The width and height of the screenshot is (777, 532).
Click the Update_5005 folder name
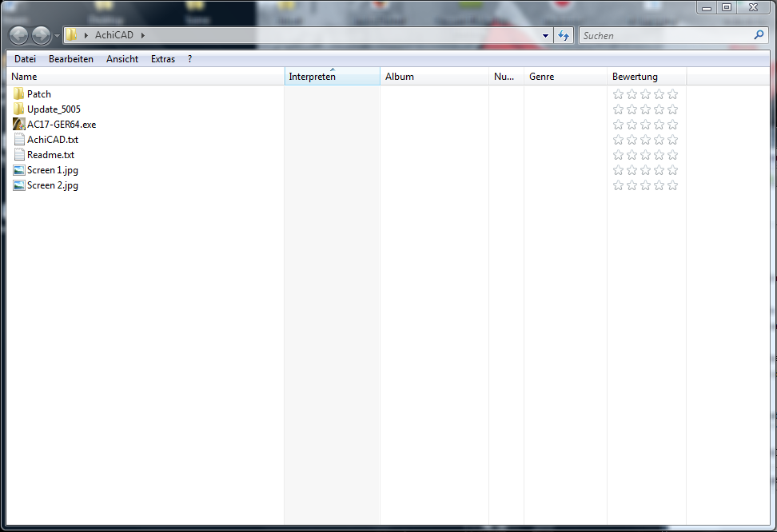(54, 109)
